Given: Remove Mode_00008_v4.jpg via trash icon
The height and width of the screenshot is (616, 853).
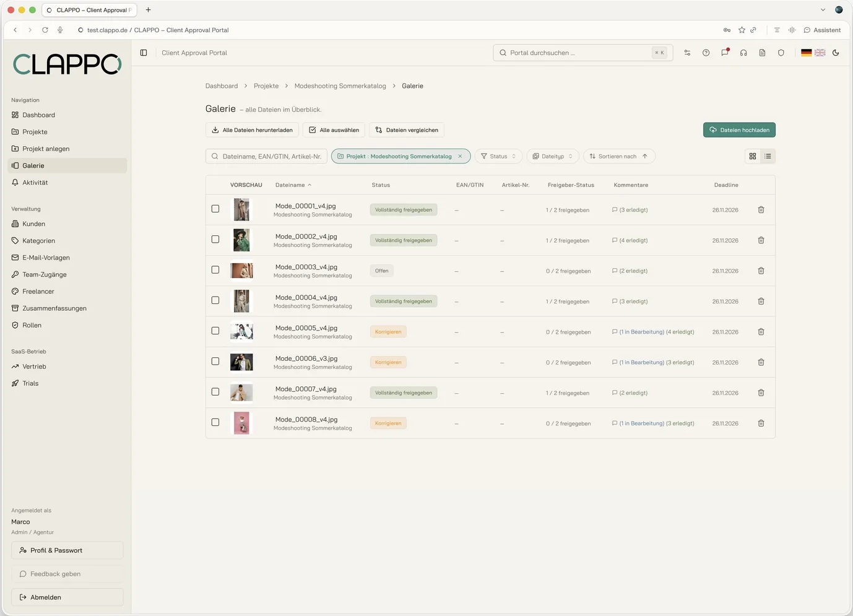Looking at the screenshot, I should (x=761, y=423).
